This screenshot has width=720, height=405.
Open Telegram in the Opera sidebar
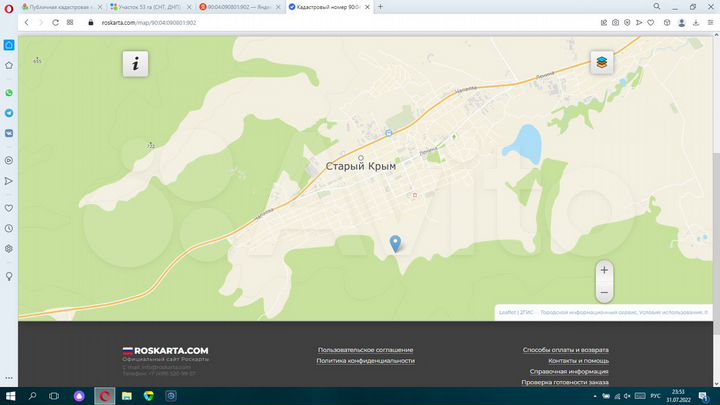click(x=9, y=113)
